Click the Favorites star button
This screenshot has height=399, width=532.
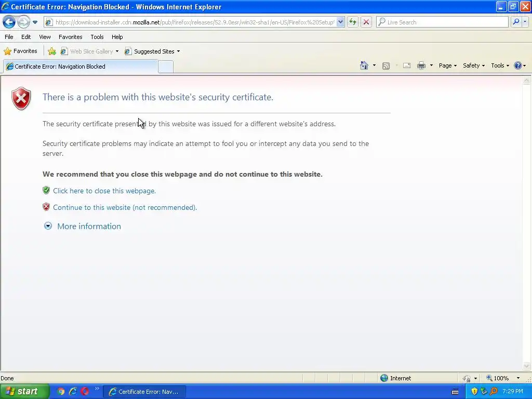tap(20, 51)
